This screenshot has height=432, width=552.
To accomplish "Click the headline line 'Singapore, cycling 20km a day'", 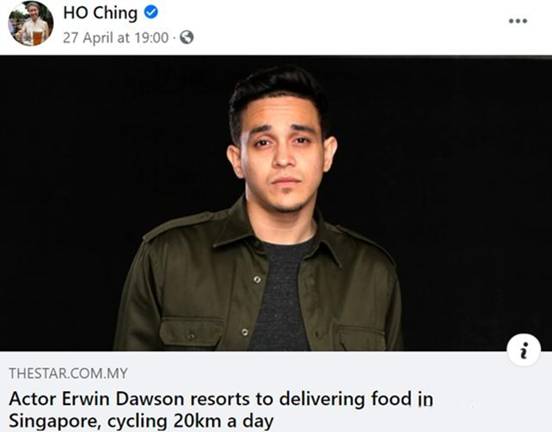I will tap(141, 421).
